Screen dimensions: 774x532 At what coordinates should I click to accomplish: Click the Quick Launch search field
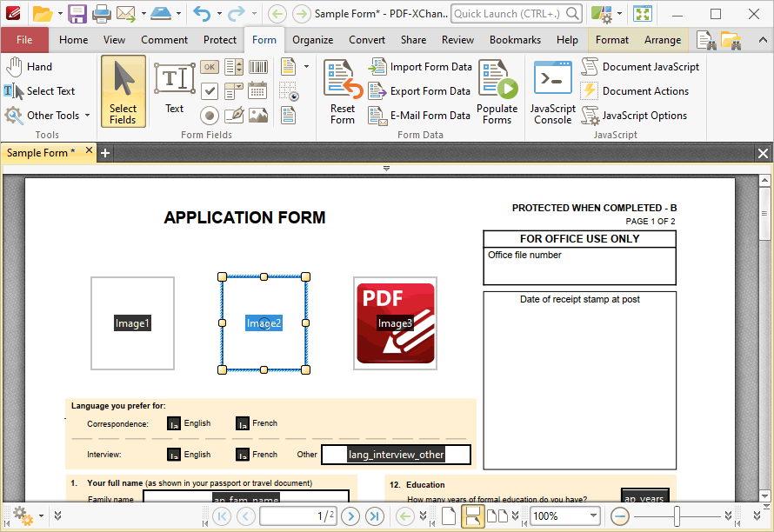(x=517, y=13)
